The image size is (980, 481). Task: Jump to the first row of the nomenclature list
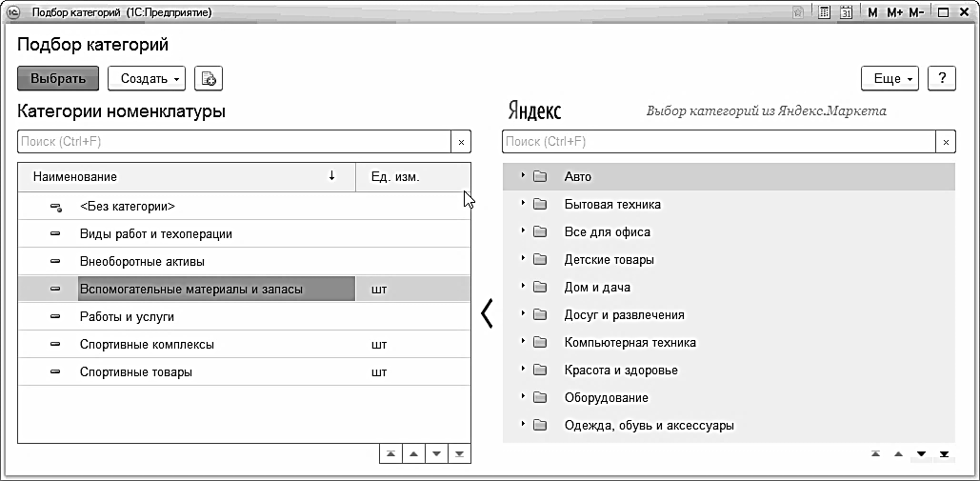coord(390,454)
